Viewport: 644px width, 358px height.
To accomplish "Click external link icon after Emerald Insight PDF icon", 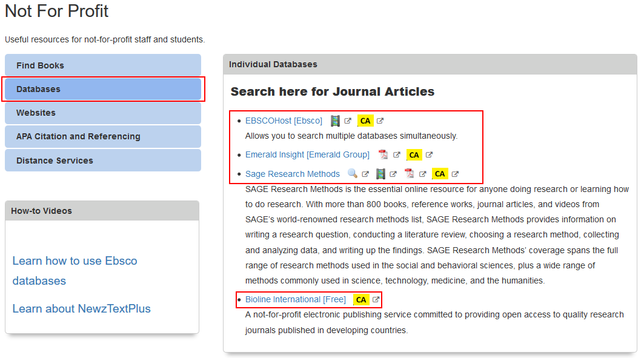I will pyautogui.click(x=396, y=155).
